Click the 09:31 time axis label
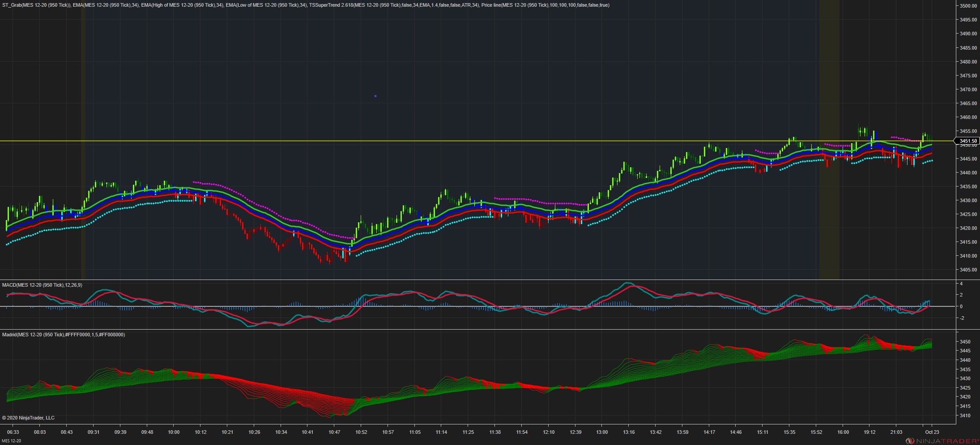Screen dimensions: 980x445 pyautogui.click(x=94, y=432)
